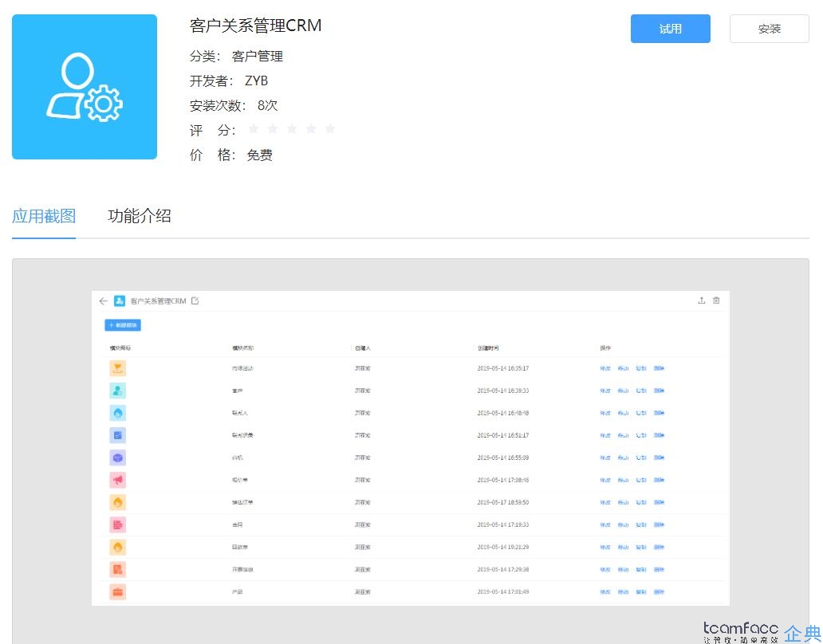823x644 pixels.
Task: Click the 客户关系管理CRM page title
Action: tap(256, 26)
